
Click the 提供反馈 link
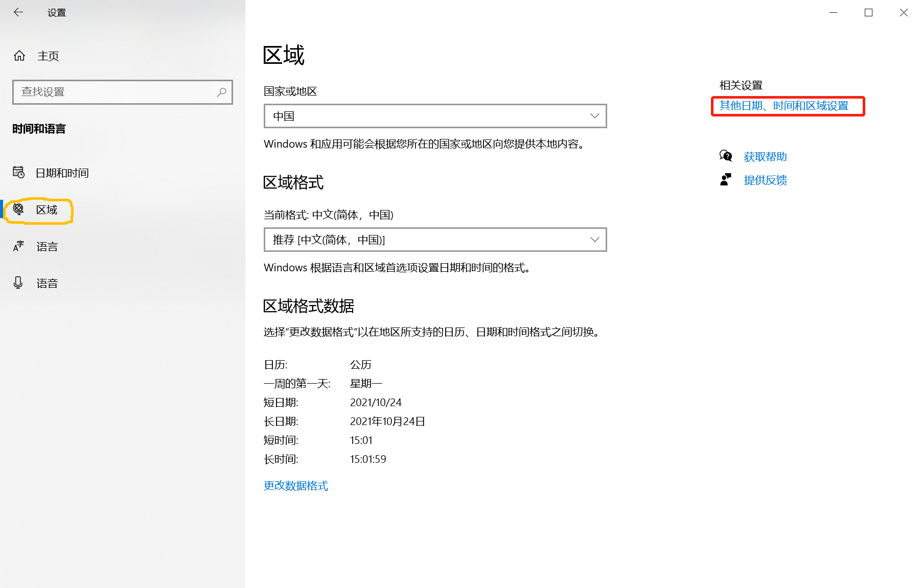click(765, 180)
